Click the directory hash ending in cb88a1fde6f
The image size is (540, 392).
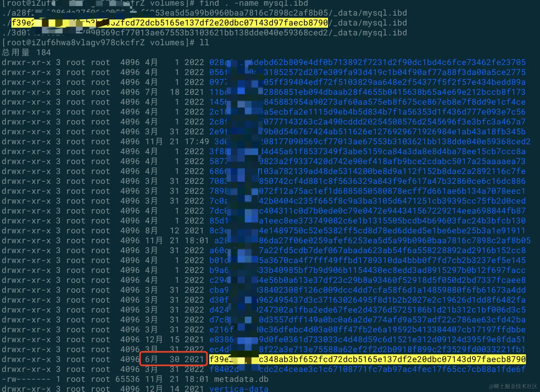tap(367, 370)
